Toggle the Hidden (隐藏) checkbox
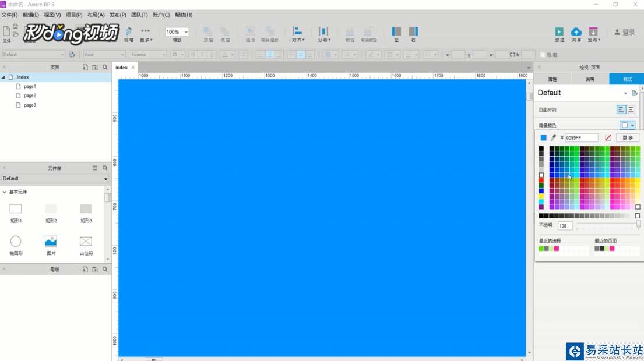Image resolution: width=644 pixels, height=361 pixels. click(542, 55)
